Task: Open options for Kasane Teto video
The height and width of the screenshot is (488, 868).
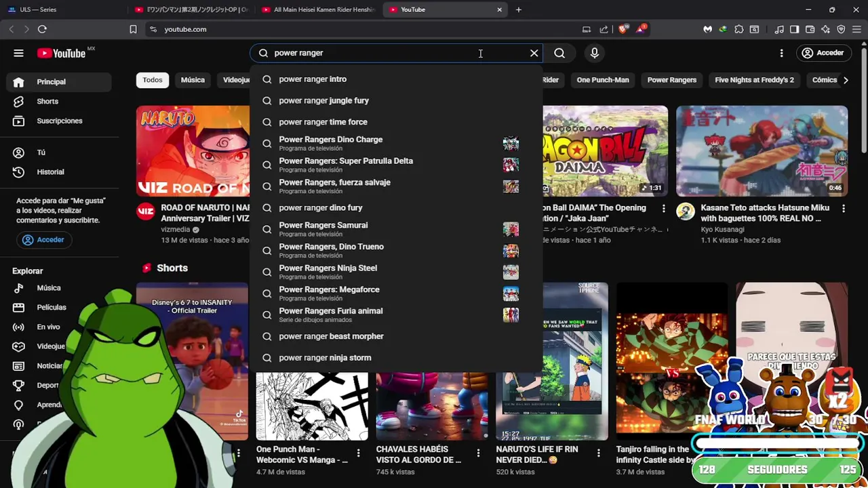Action: click(844, 209)
